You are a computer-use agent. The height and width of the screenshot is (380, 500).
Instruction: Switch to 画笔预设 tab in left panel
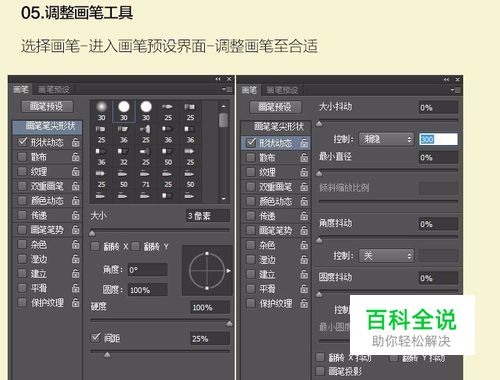click(54, 90)
